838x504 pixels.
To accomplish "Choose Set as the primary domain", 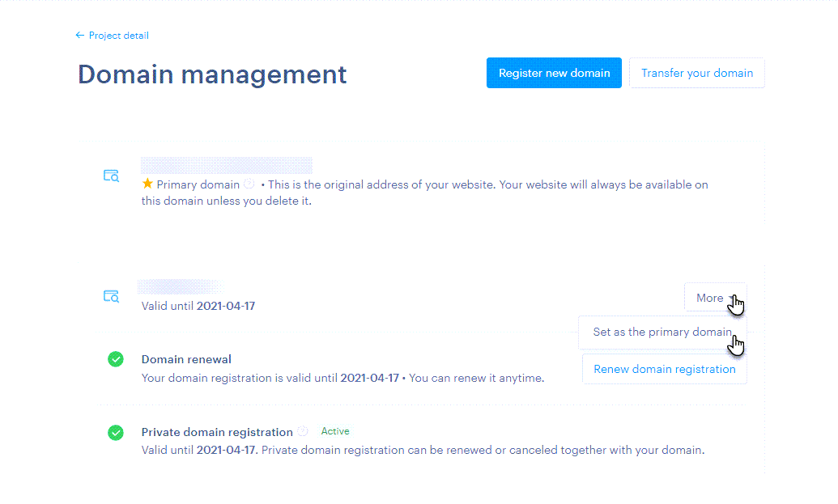I will 661,332.
